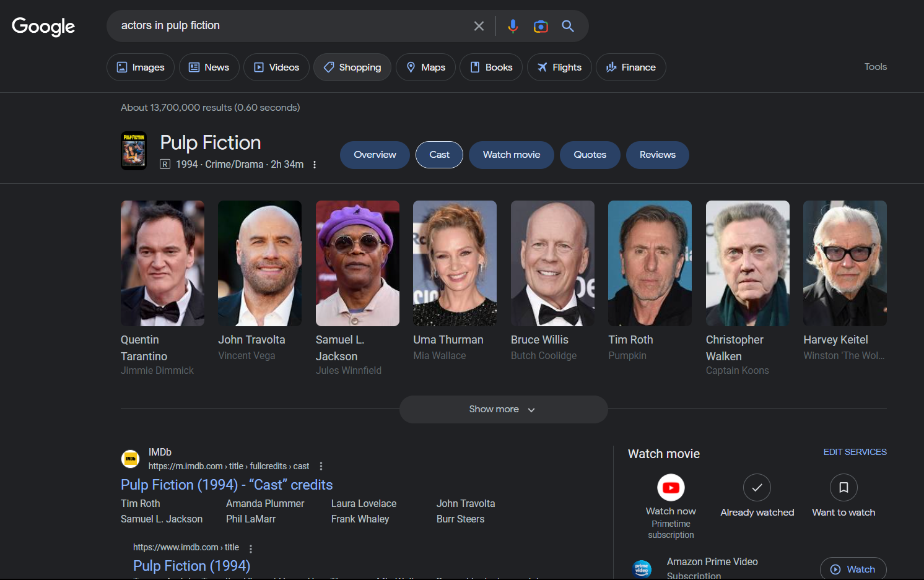The image size is (924, 580).
Task: Filter results by Books
Action: click(x=491, y=67)
